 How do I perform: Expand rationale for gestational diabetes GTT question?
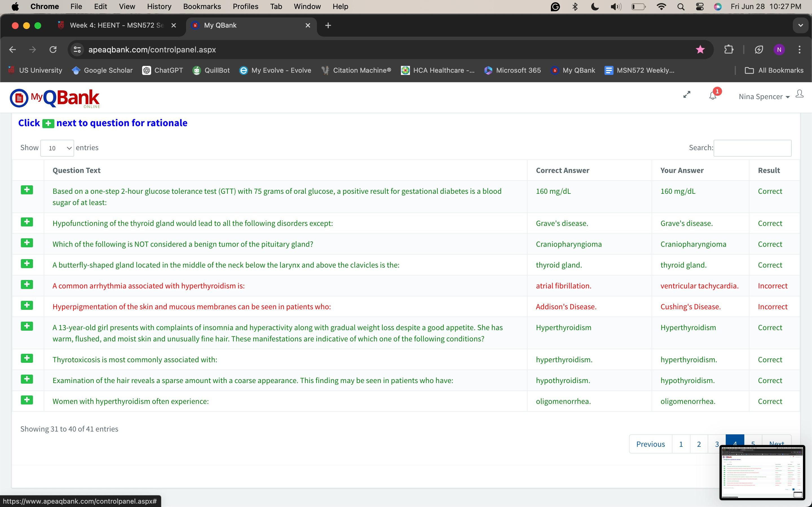pos(27,190)
